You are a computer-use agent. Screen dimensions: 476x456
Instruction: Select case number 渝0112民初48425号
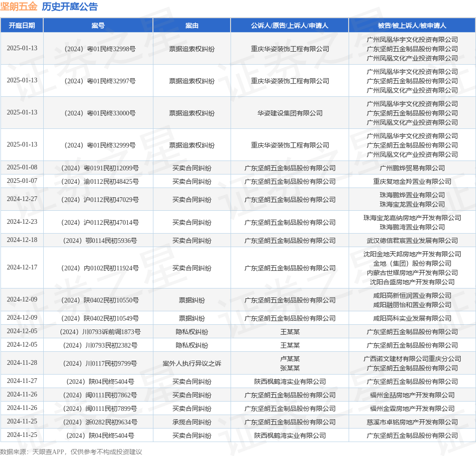100,181
